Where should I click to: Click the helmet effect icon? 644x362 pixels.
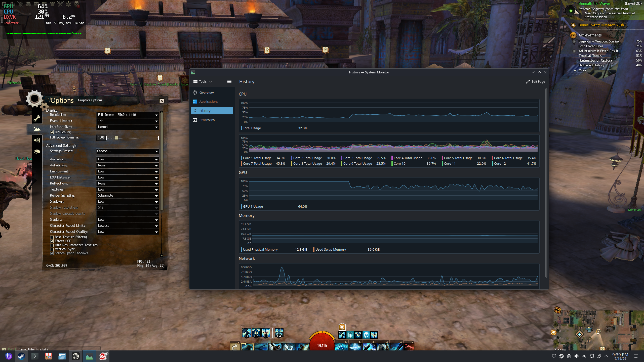[x=366, y=335]
